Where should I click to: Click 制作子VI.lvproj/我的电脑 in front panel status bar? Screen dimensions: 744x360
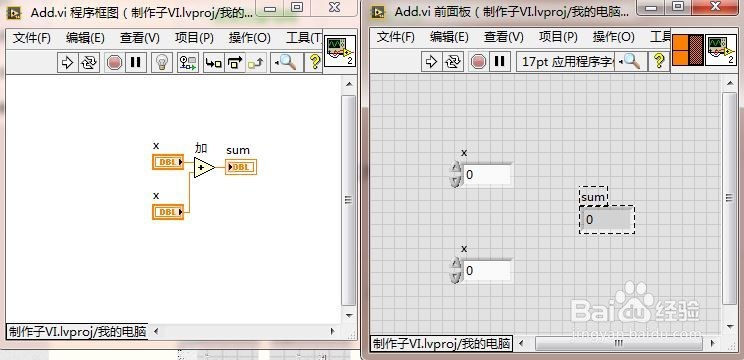(442, 343)
